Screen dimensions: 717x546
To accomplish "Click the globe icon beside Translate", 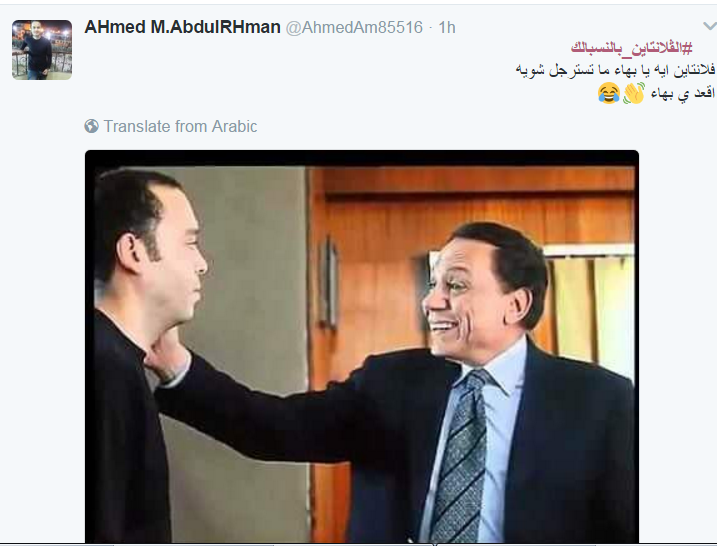I will [x=91, y=126].
